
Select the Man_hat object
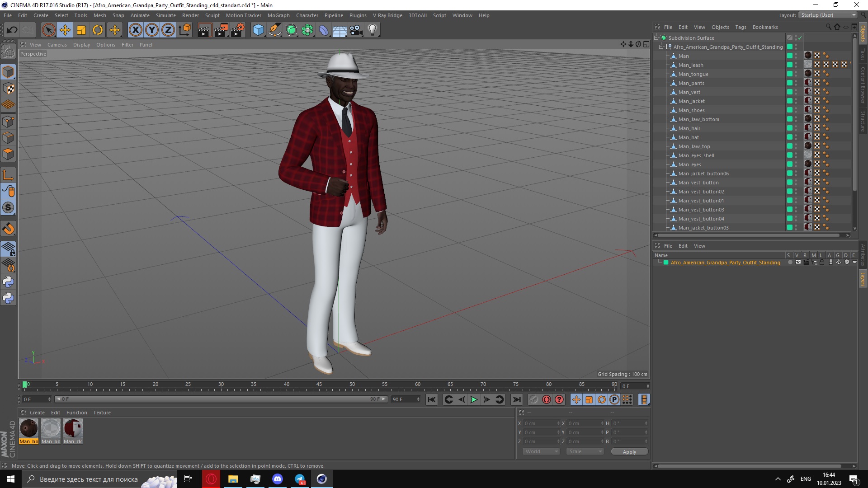(x=689, y=137)
